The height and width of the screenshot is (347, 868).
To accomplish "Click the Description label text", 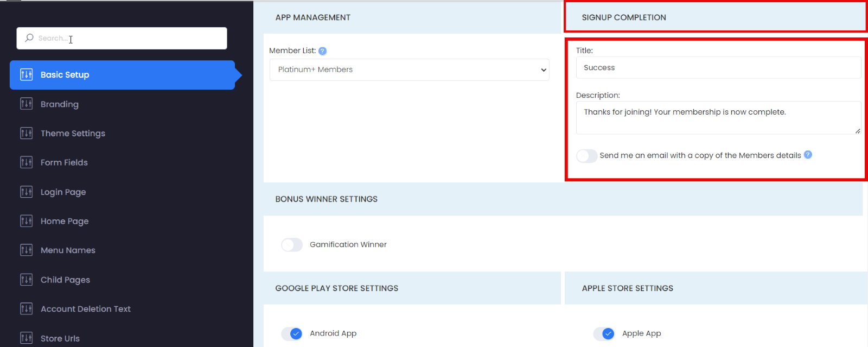I will [x=598, y=95].
